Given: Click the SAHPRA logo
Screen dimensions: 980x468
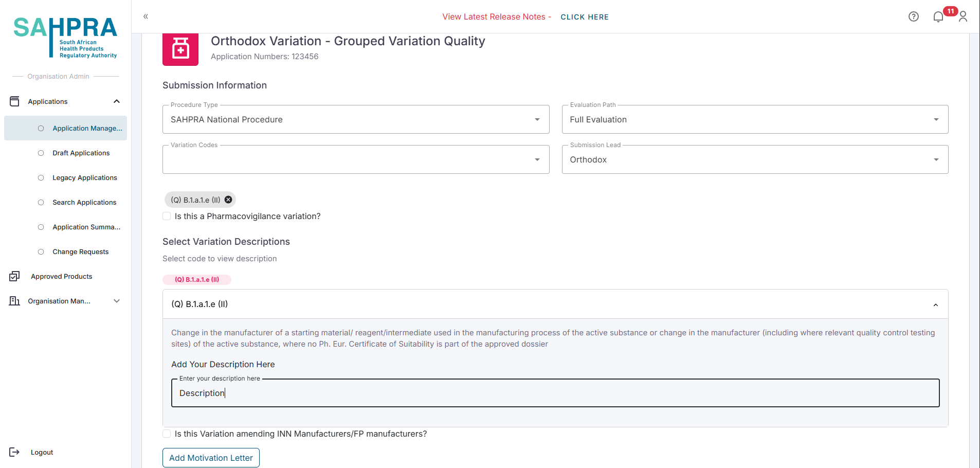Looking at the screenshot, I should (x=65, y=37).
